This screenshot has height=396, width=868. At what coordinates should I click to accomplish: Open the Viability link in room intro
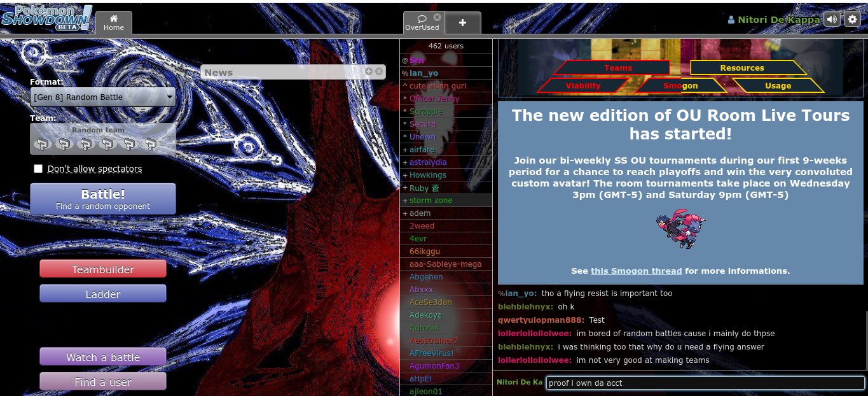(x=583, y=85)
